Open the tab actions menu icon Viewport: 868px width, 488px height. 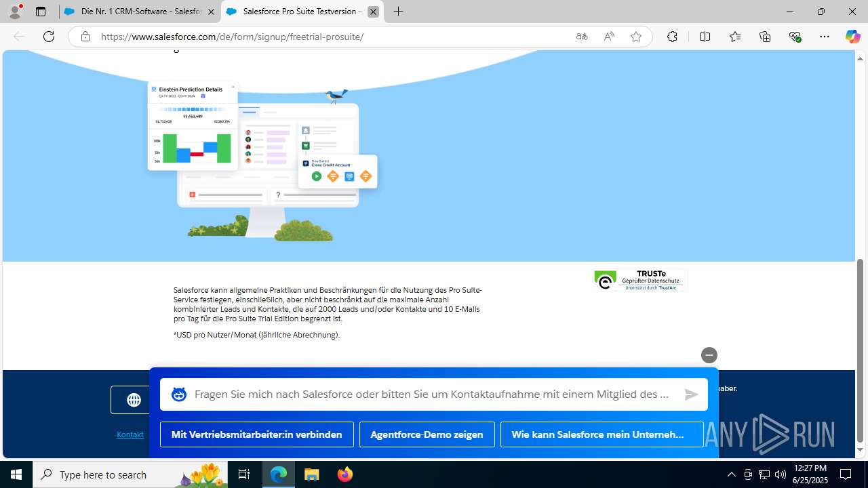[41, 12]
